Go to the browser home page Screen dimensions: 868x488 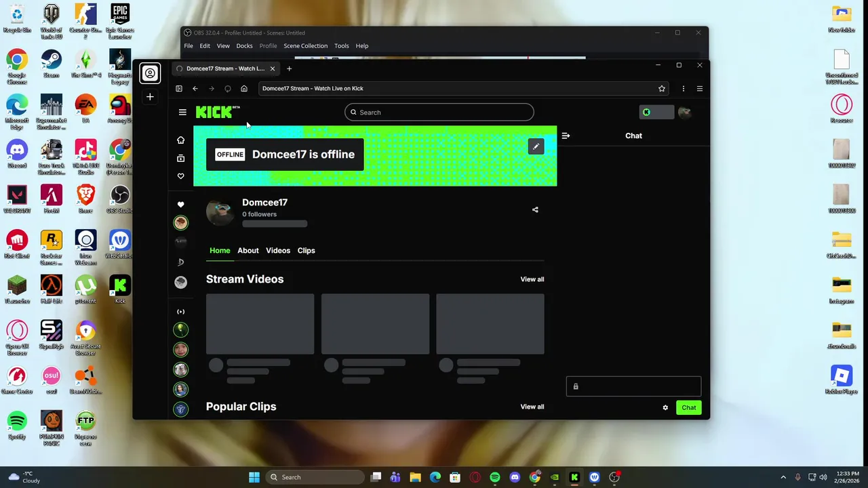coord(244,89)
